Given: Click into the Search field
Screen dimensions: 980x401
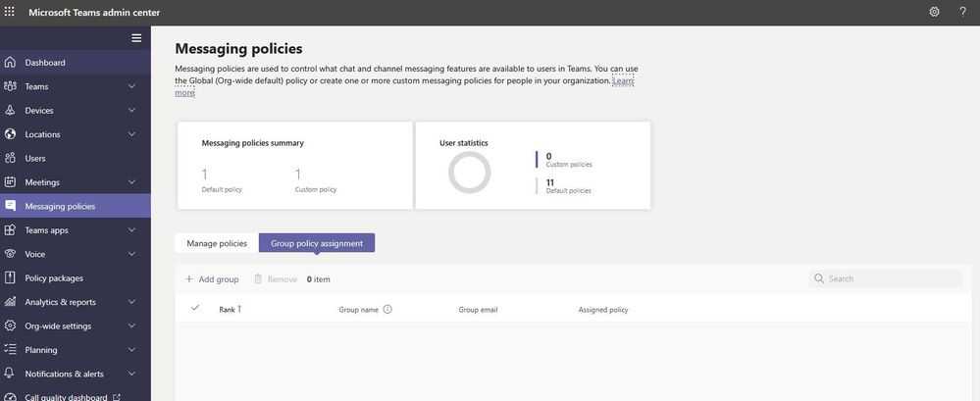Looking at the screenshot, I should tap(893, 278).
